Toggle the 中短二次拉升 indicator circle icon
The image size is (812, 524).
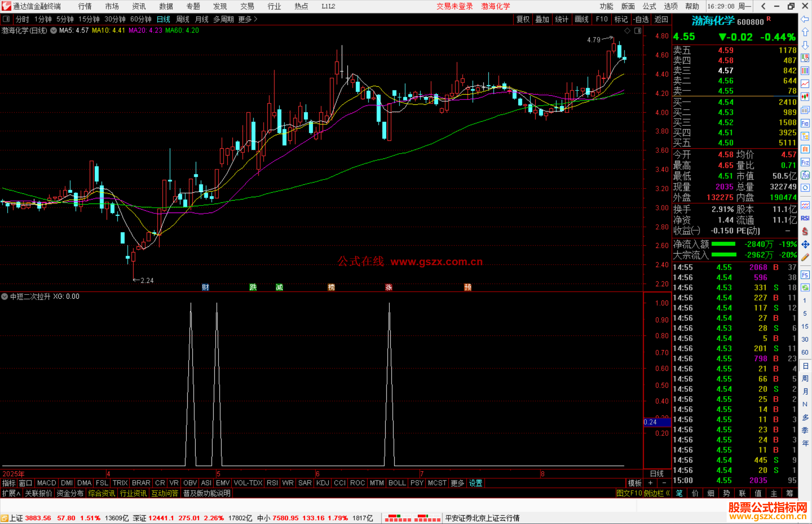tap(5, 296)
